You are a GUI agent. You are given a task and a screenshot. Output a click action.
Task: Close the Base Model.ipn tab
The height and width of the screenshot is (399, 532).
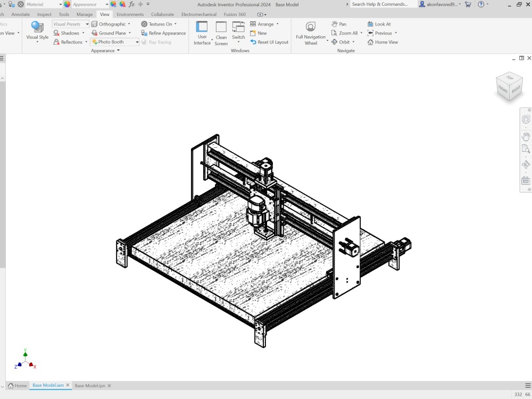tap(109, 385)
